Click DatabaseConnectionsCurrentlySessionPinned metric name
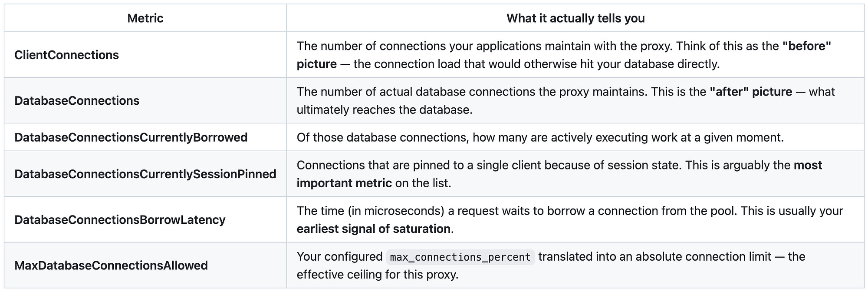Image resolution: width=868 pixels, height=292 pixels. 145,174
